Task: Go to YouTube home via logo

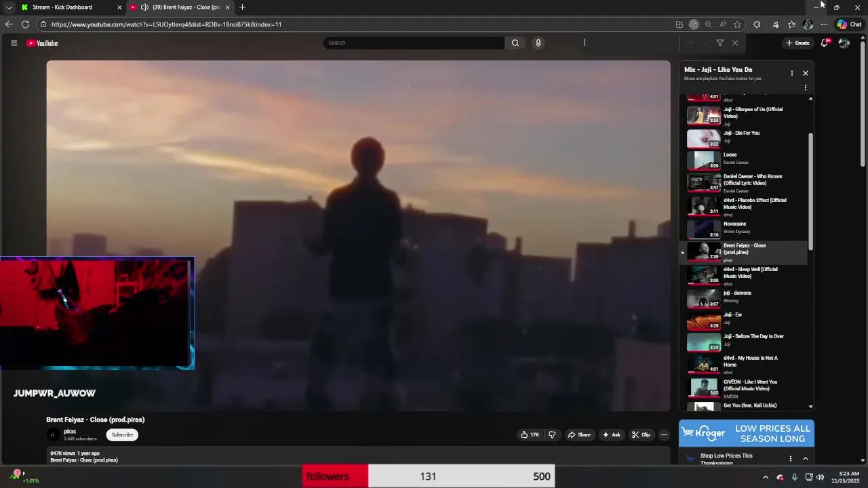Action: point(42,43)
